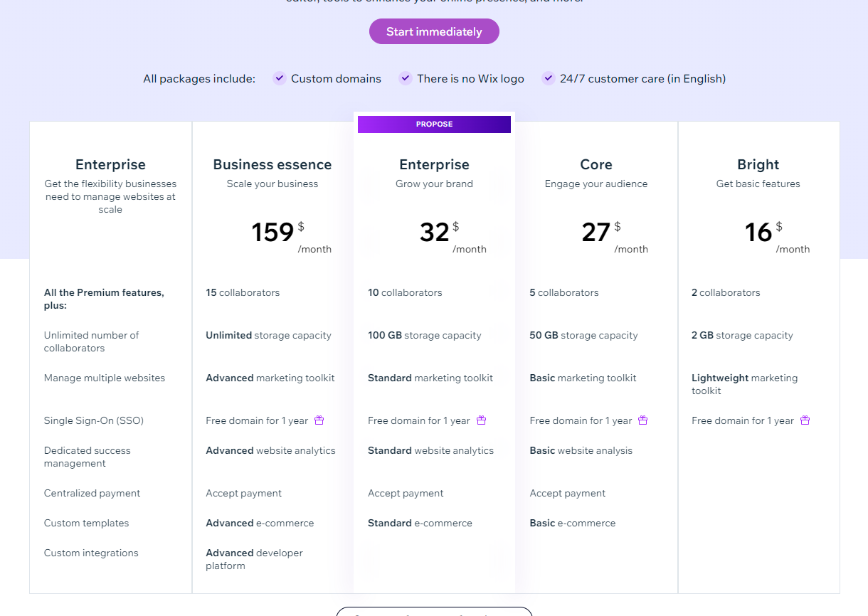Click 'Engage your audience' subtitle
The image size is (868, 616).
(596, 184)
